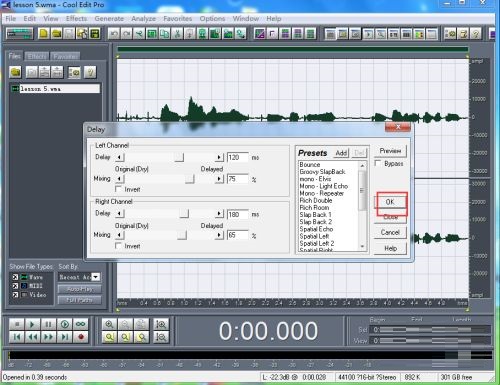This screenshot has width=500, height=385.
Task: Click the Preview button
Action: [x=390, y=151]
